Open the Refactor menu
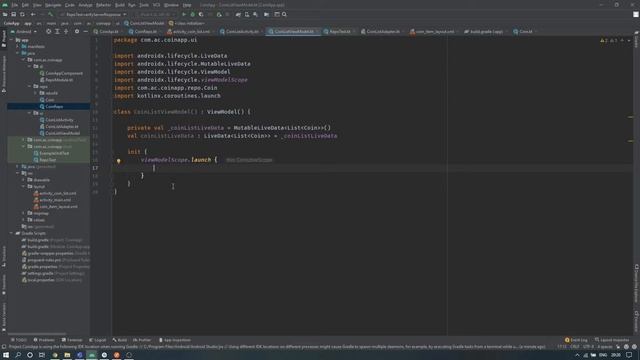The height and width of the screenshot is (360, 640). pyautogui.click(x=103, y=5)
